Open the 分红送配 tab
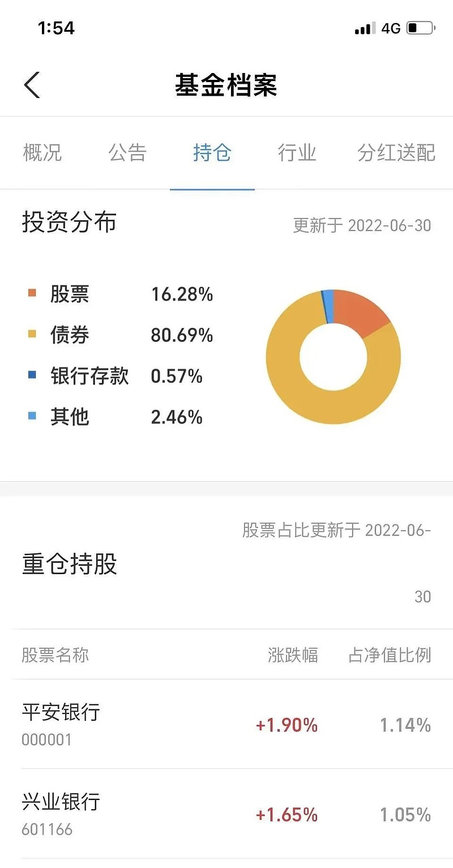453x868 pixels. pyautogui.click(x=396, y=153)
